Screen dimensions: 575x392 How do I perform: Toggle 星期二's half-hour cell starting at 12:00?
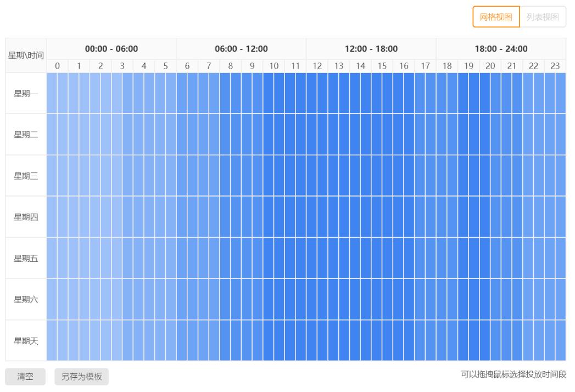(312, 135)
